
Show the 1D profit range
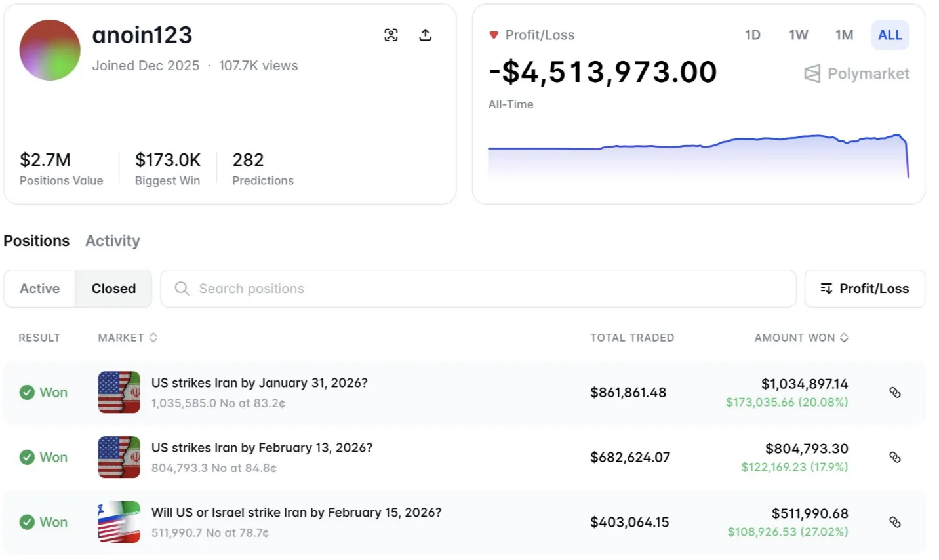pos(753,35)
